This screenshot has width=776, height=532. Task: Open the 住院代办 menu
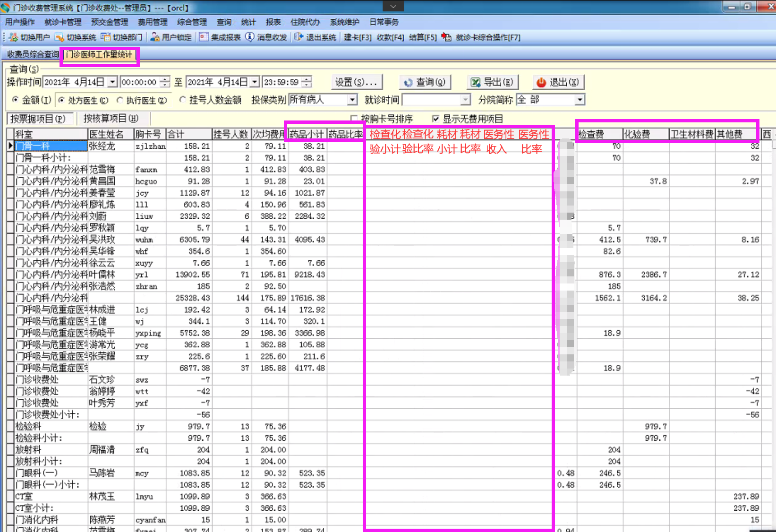pyautogui.click(x=305, y=22)
